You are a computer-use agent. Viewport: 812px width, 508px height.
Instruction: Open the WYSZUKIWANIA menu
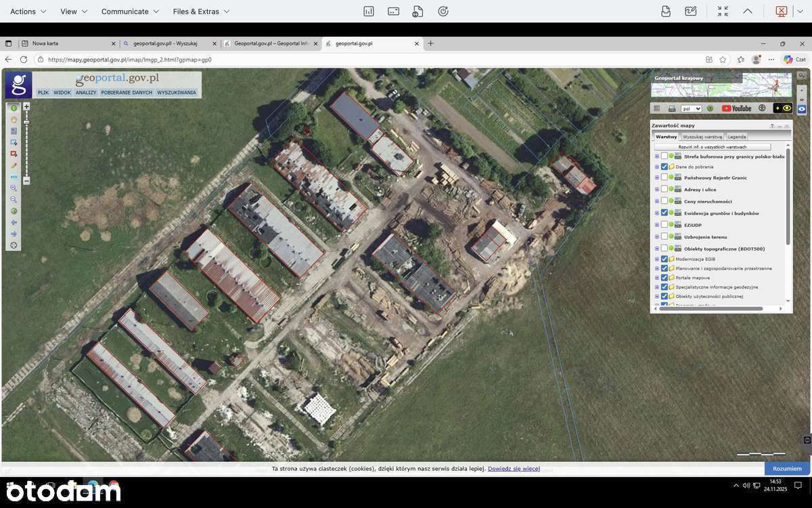pos(177,93)
